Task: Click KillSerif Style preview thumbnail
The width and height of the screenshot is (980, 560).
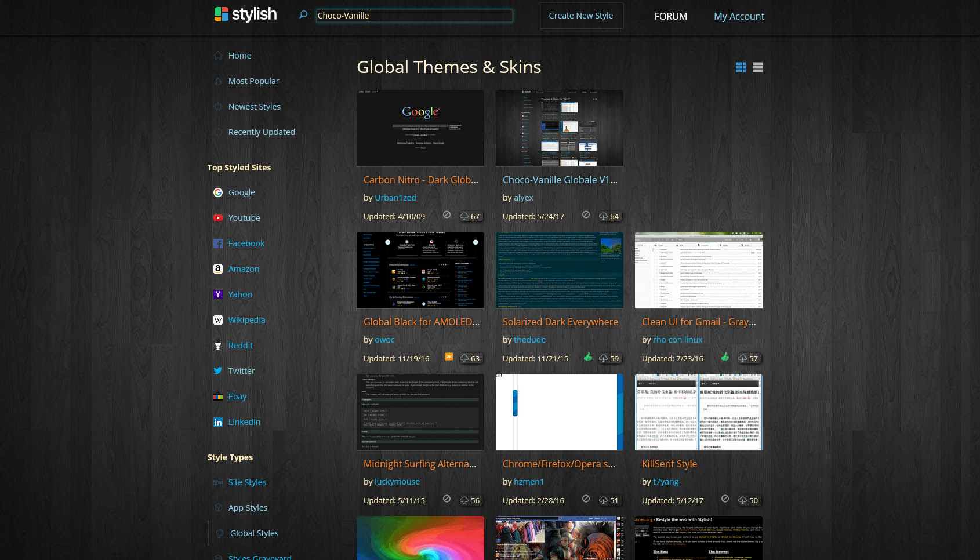Action: (699, 412)
